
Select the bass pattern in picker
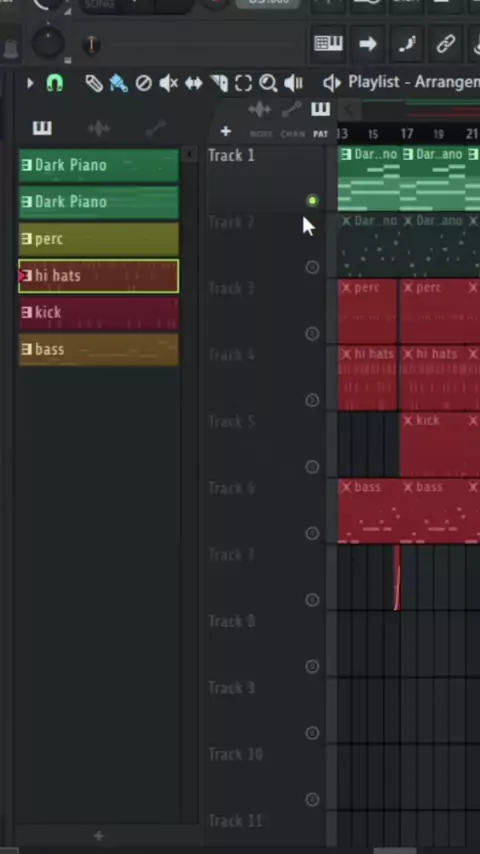(x=99, y=350)
